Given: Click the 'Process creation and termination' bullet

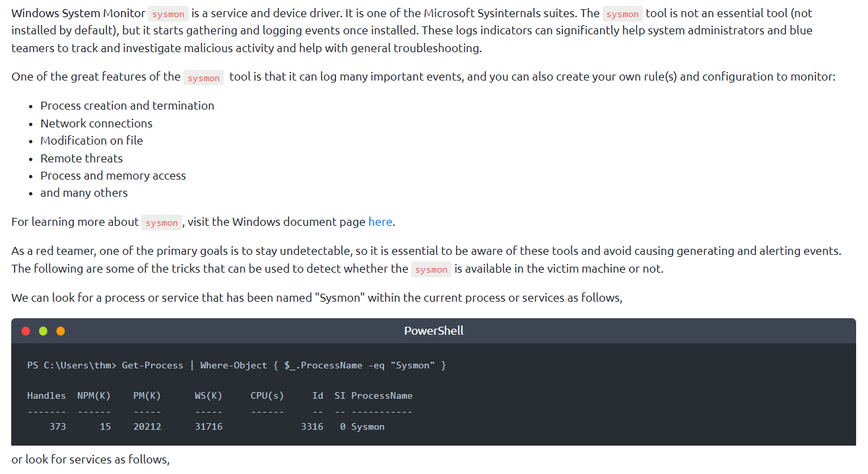Looking at the screenshot, I should tap(127, 106).
